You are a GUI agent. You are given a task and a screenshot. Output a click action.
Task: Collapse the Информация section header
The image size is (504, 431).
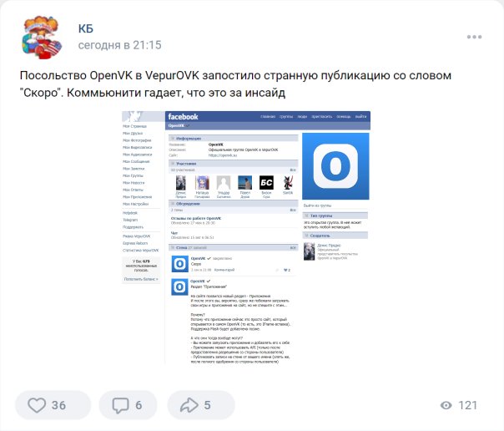coord(234,139)
